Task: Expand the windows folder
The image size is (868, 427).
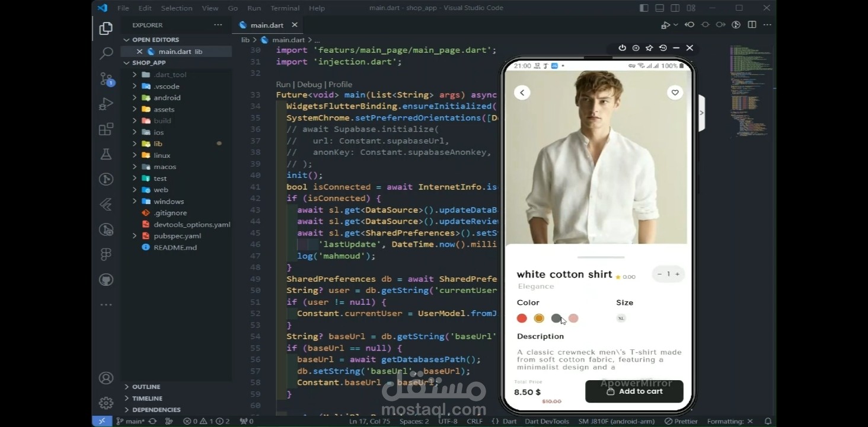Action: point(135,201)
